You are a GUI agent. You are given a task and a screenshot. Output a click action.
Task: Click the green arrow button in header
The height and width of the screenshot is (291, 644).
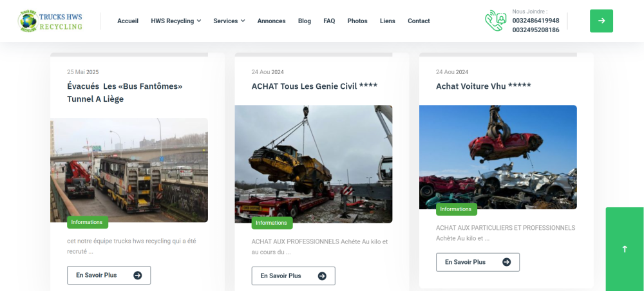tap(601, 21)
